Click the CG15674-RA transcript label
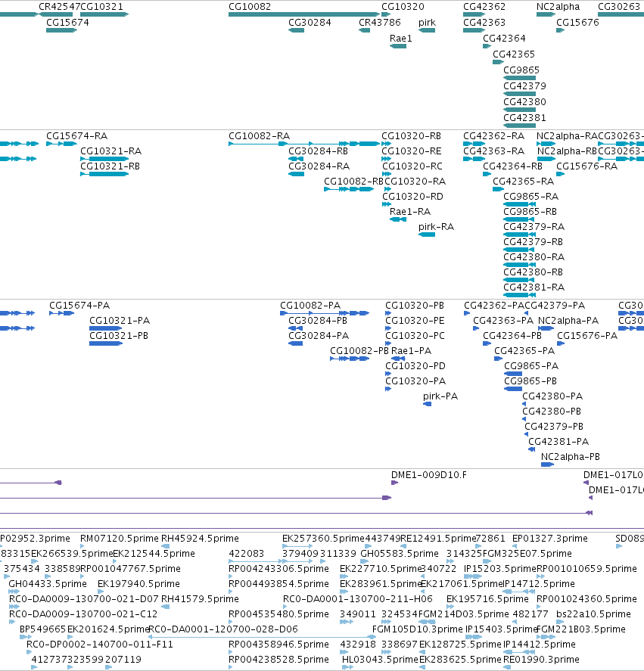 click(77, 136)
